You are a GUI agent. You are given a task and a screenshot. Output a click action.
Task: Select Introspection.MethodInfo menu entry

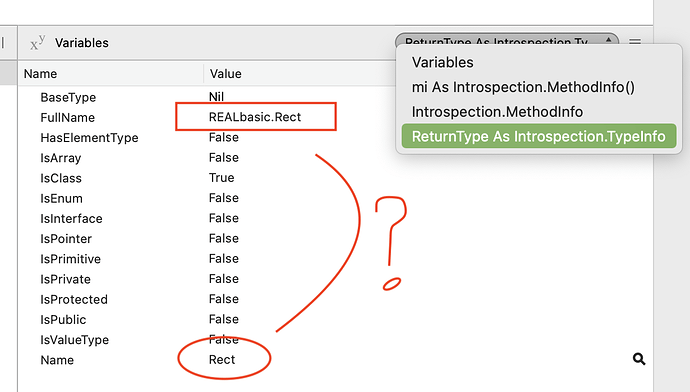point(497,112)
